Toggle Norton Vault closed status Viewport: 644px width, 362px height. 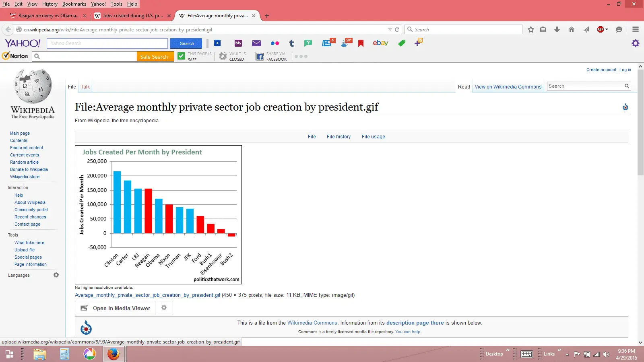(233, 56)
